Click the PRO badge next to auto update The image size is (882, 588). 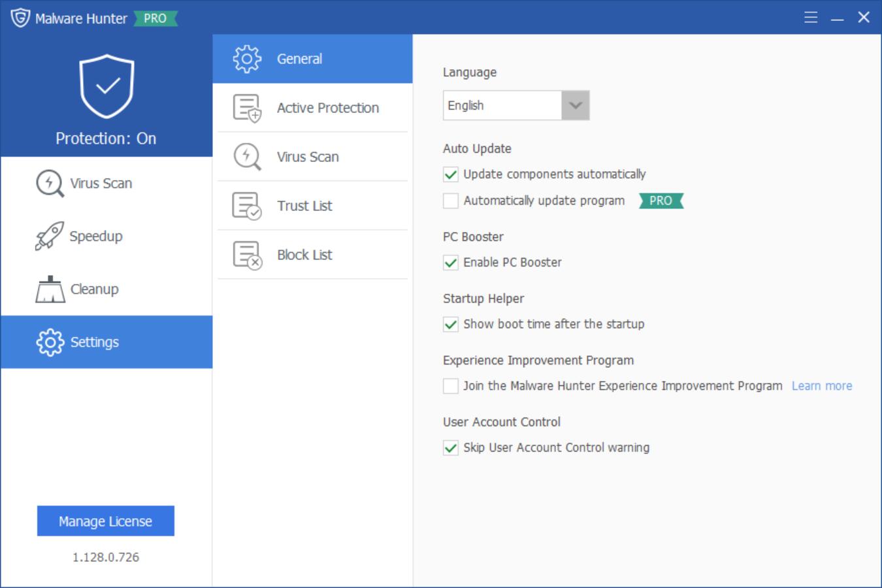pyautogui.click(x=661, y=201)
